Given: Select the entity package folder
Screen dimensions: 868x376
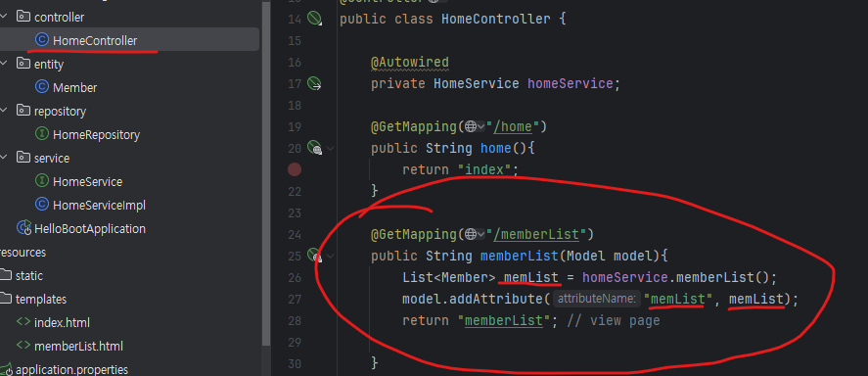Looking at the screenshot, I should pos(49,65).
